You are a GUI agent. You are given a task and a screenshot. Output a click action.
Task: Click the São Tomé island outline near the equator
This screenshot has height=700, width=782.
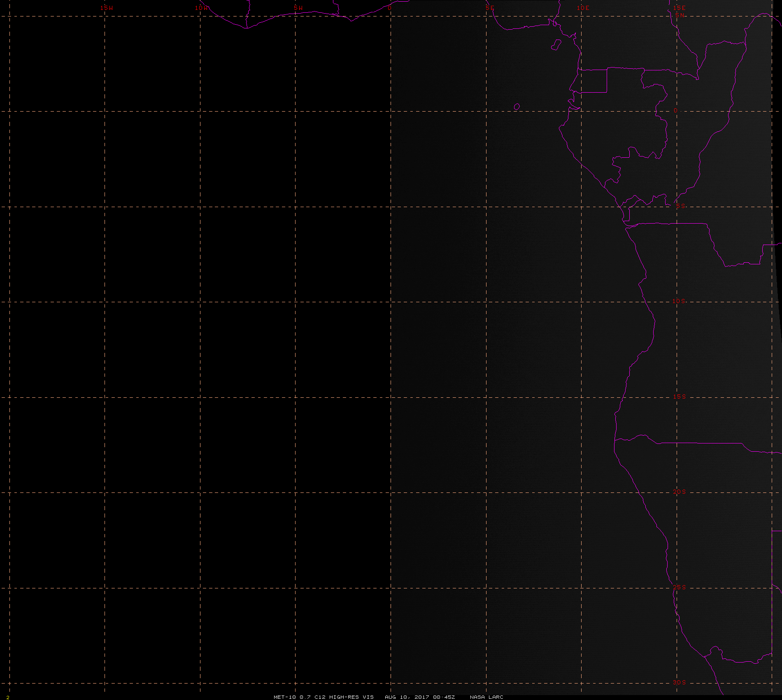[517, 107]
